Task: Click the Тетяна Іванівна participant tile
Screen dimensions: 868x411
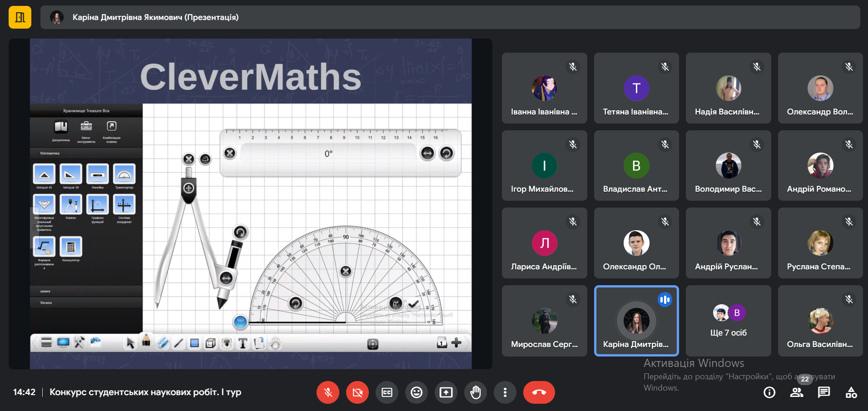Action: pyautogui.click(x=636, y=88)
